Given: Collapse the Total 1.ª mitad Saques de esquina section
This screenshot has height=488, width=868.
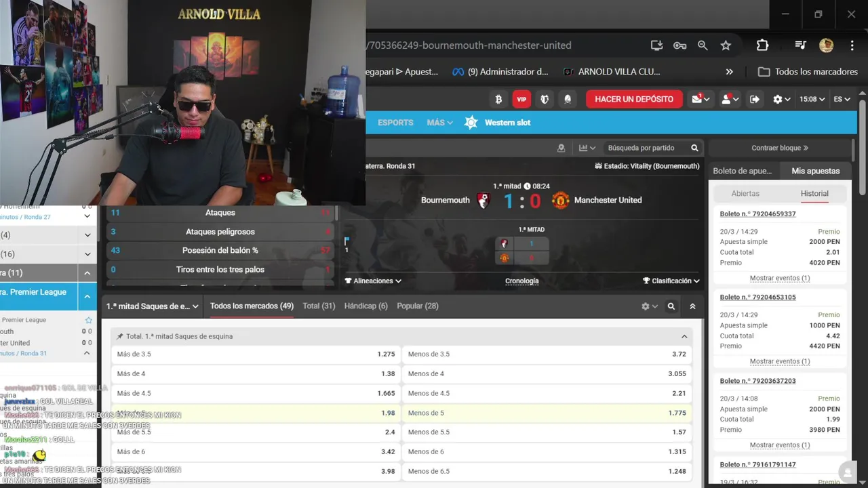Looking at the screenshot, I should (x=684, y=336).
